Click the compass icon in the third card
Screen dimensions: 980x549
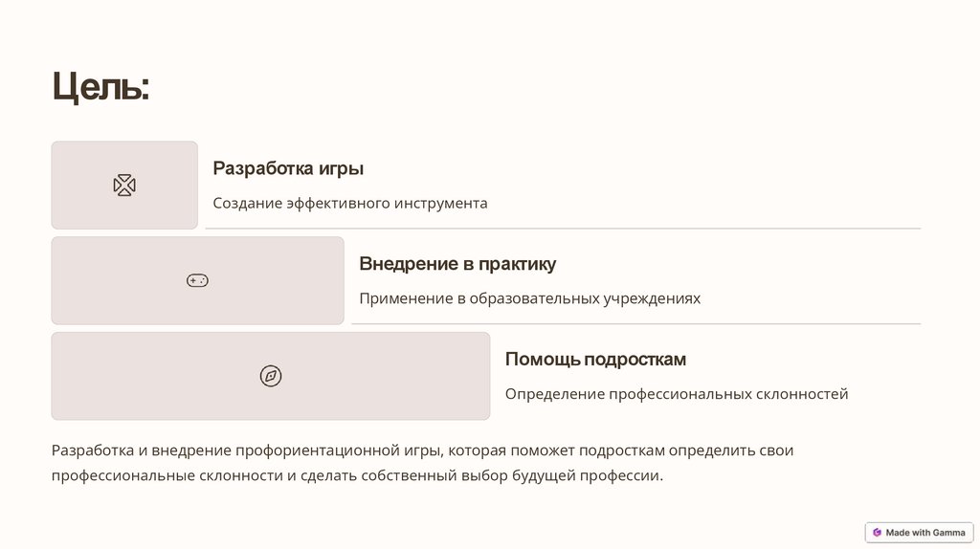[271, 376]
